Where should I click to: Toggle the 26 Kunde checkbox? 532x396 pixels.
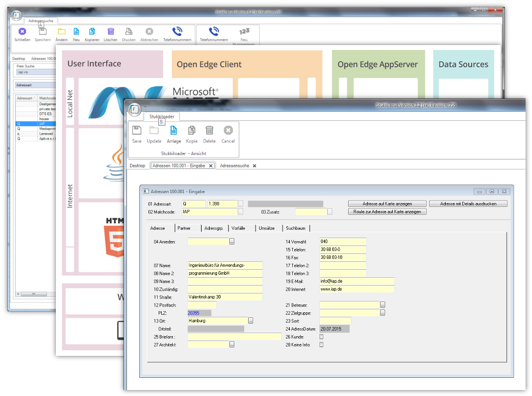321,337
